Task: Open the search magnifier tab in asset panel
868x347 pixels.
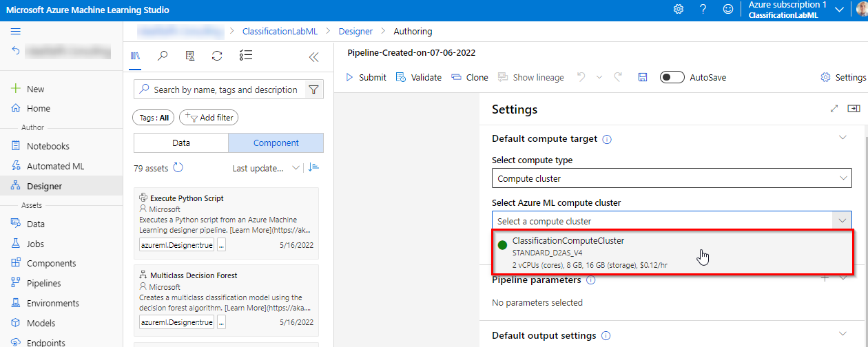Action: (163, 56)
